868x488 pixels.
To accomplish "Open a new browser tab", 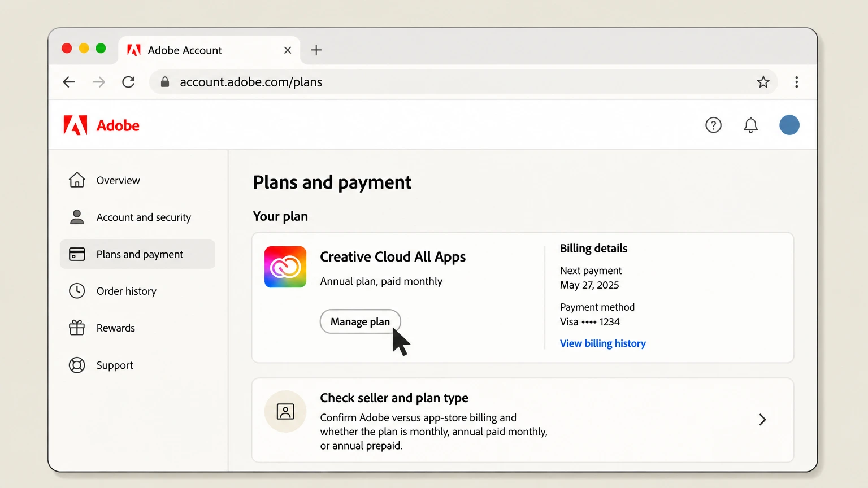I will (x=316, y=50).
